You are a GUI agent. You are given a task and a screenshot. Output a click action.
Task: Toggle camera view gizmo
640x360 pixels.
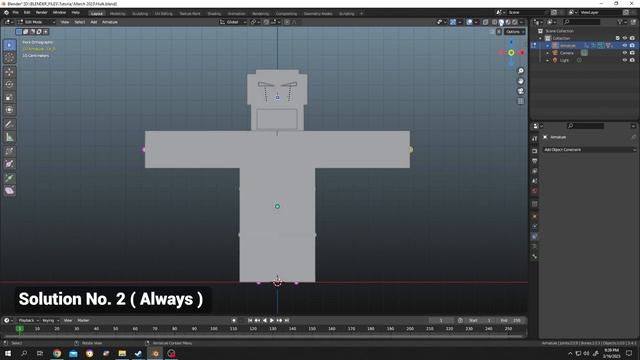[520, 91]
